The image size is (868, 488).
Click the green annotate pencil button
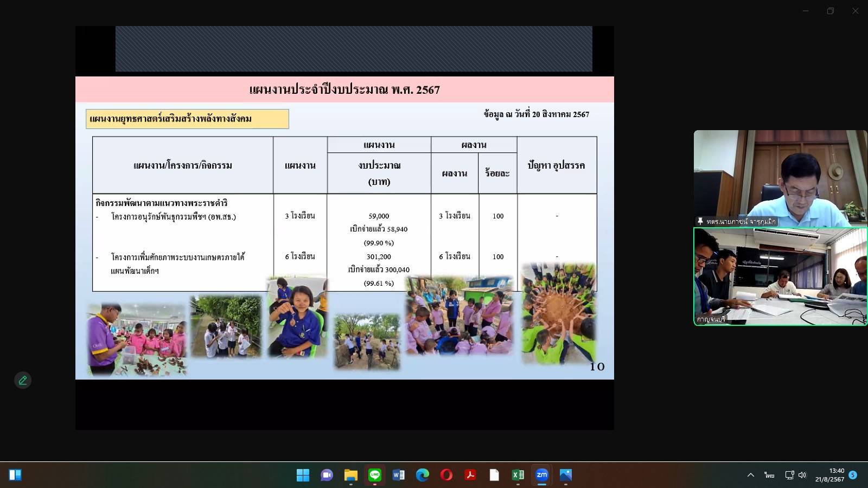pos(23,380)
